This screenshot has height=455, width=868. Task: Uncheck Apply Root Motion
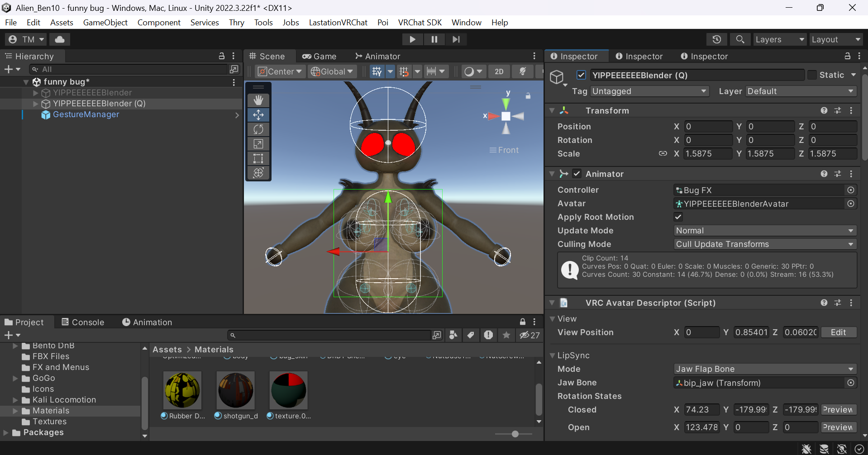point(678,217)
